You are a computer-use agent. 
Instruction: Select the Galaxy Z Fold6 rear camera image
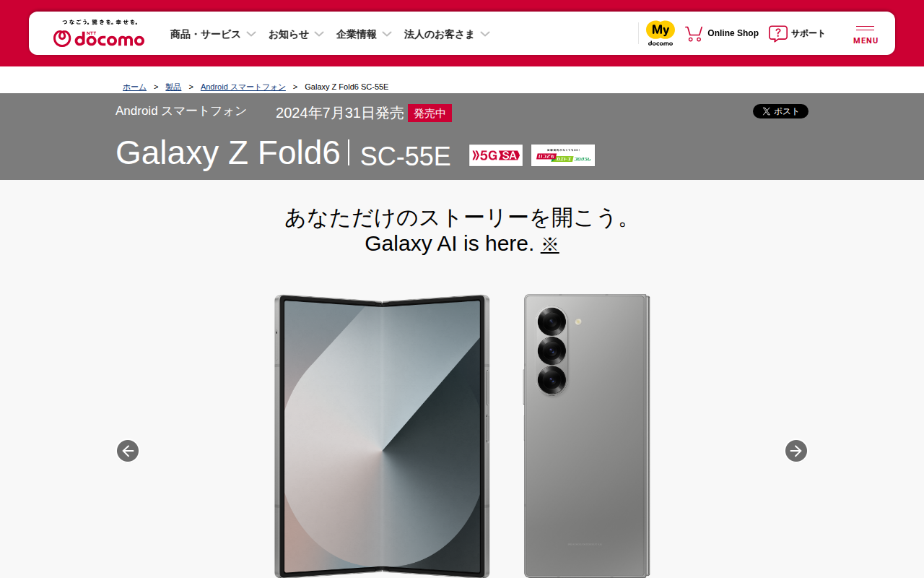(587, 436)
